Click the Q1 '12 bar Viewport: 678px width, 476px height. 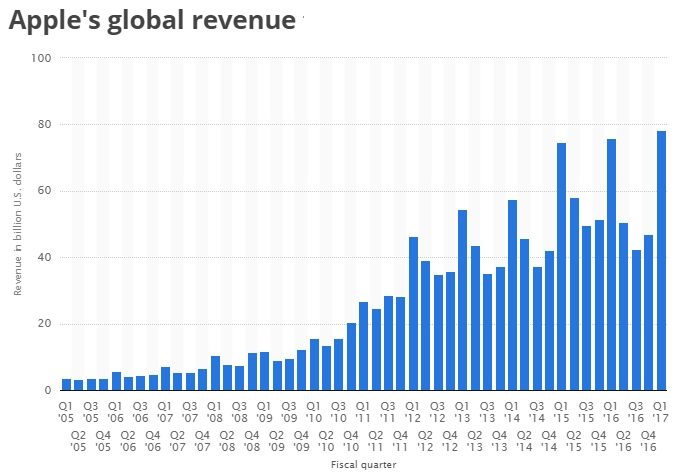point(413,313)
